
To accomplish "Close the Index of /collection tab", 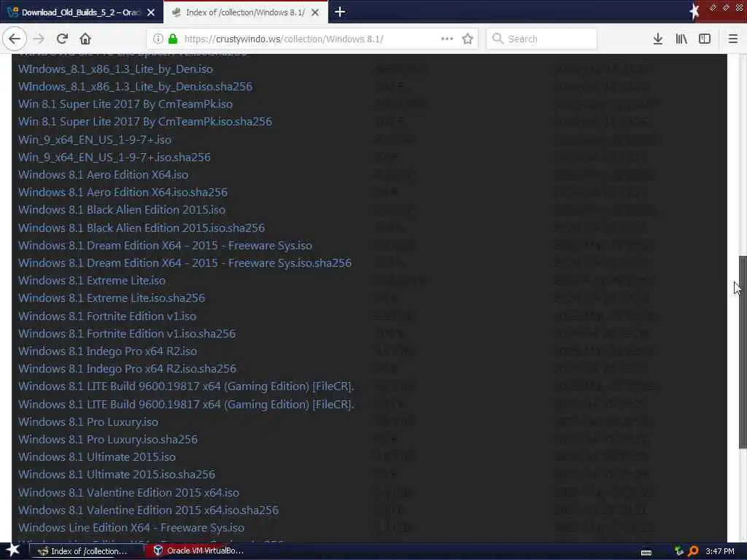I will (x=315, y=12).
